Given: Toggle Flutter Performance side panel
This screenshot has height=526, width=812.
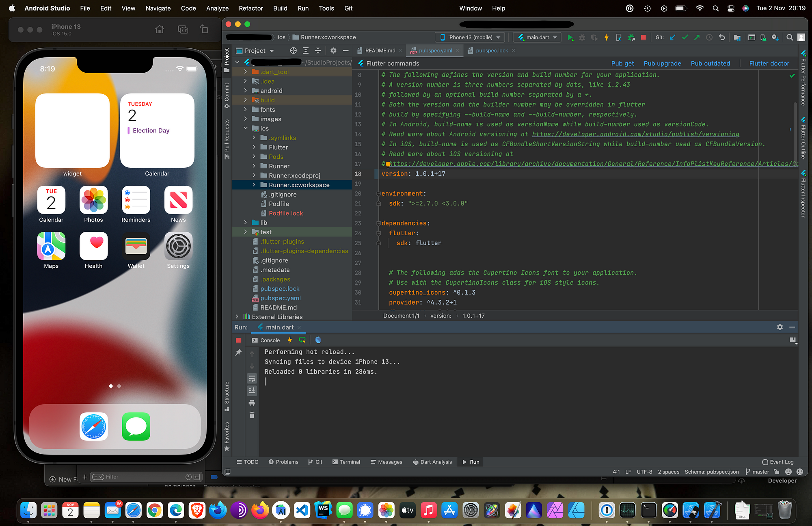Looking at the screenshot, I should [x=803, y=78].
